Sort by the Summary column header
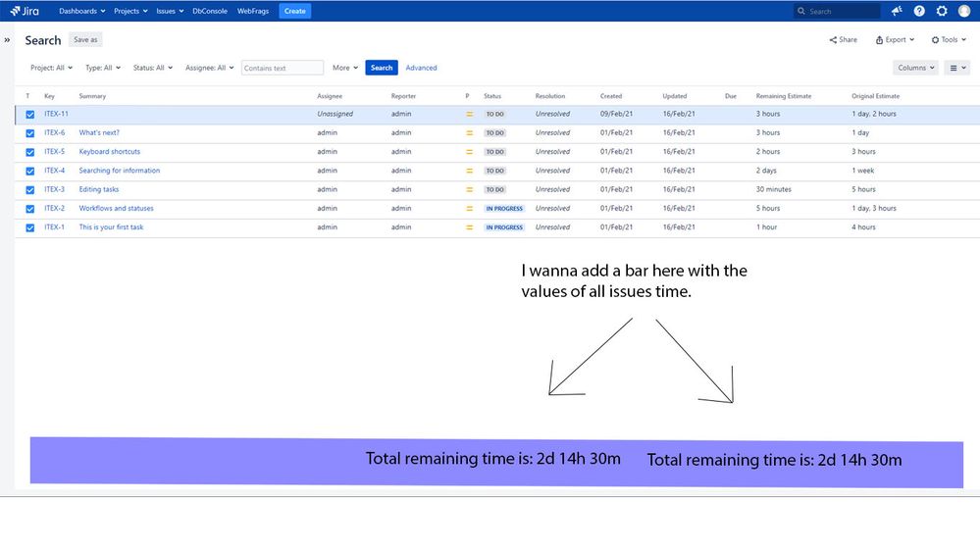 tap(92, 96)
